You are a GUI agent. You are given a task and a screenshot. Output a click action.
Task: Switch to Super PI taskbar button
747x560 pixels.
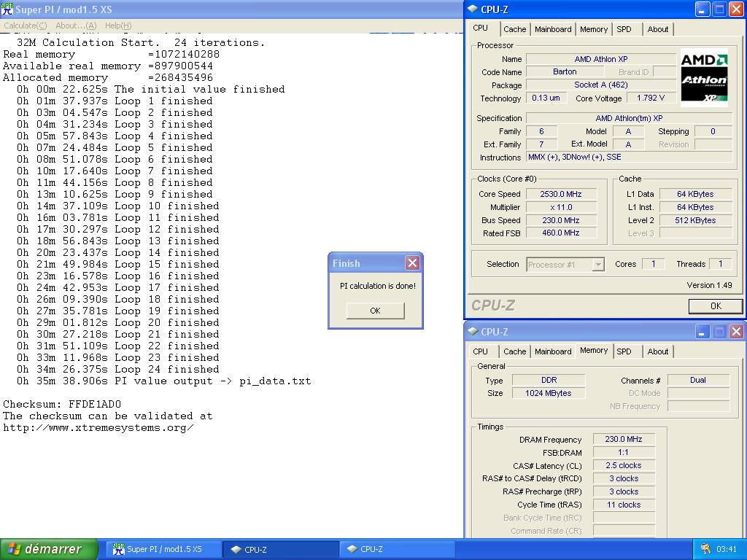click(x=163, y=549)
